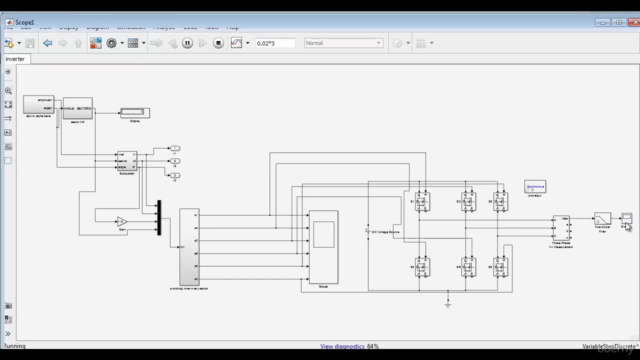Select the inverter model tab
The width and height of the screenshot is (640, 360).
coord(16,59)
